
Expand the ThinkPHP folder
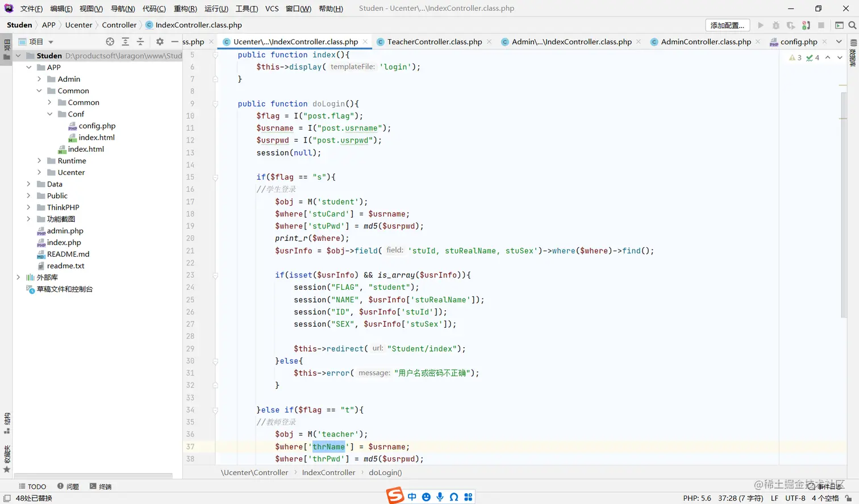coord(29,207)
